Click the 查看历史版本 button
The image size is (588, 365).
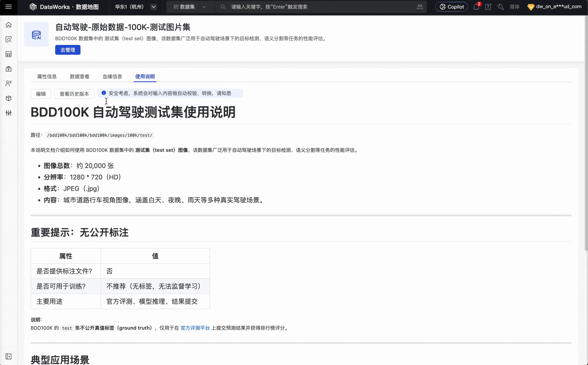point(74,94)
